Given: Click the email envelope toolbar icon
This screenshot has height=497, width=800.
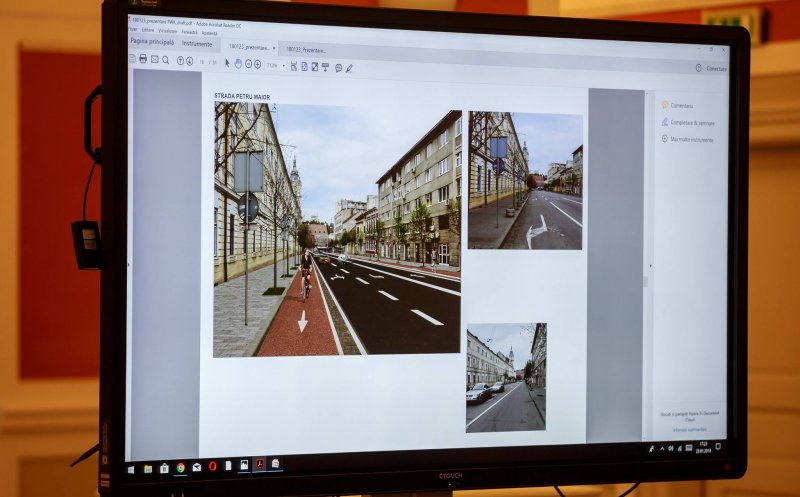Looking at the screenshot, I should click(x=155, y=59).
